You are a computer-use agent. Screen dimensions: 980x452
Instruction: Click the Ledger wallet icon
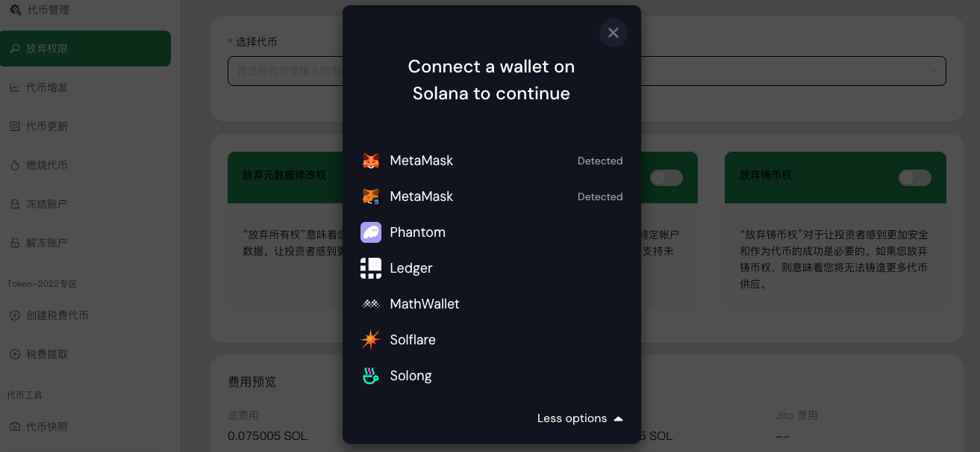[371, 268]
